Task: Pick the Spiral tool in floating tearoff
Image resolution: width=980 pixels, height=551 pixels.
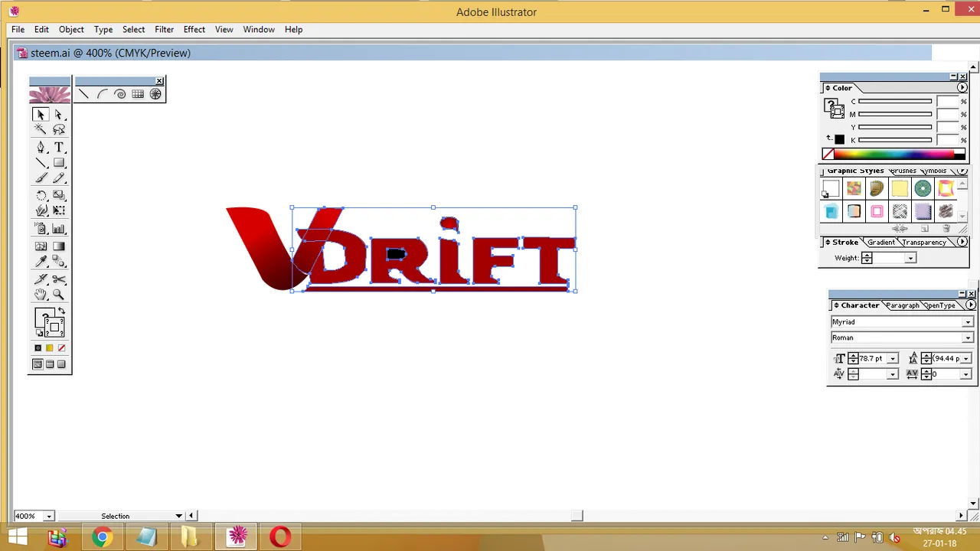Action: pyautogui.click(x=120, y=94)
